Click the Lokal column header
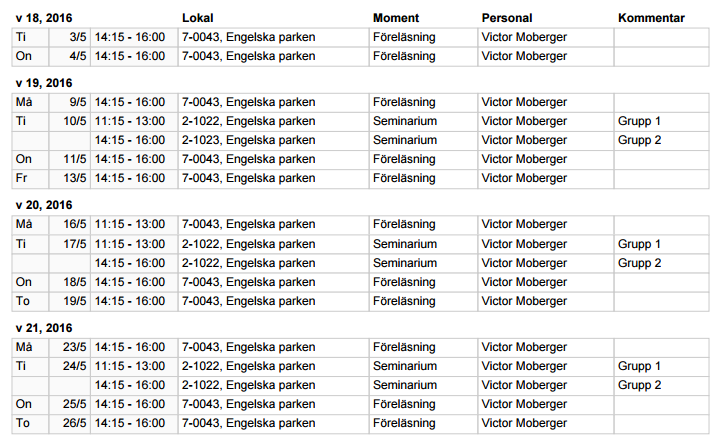717x444 pixels. (x=198, y=18)
